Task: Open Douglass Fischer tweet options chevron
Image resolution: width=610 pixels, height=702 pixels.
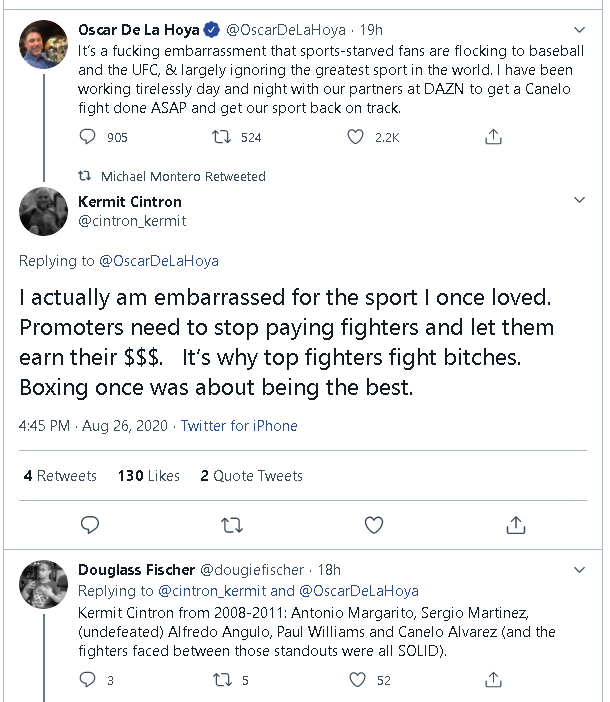Action: 580,570
